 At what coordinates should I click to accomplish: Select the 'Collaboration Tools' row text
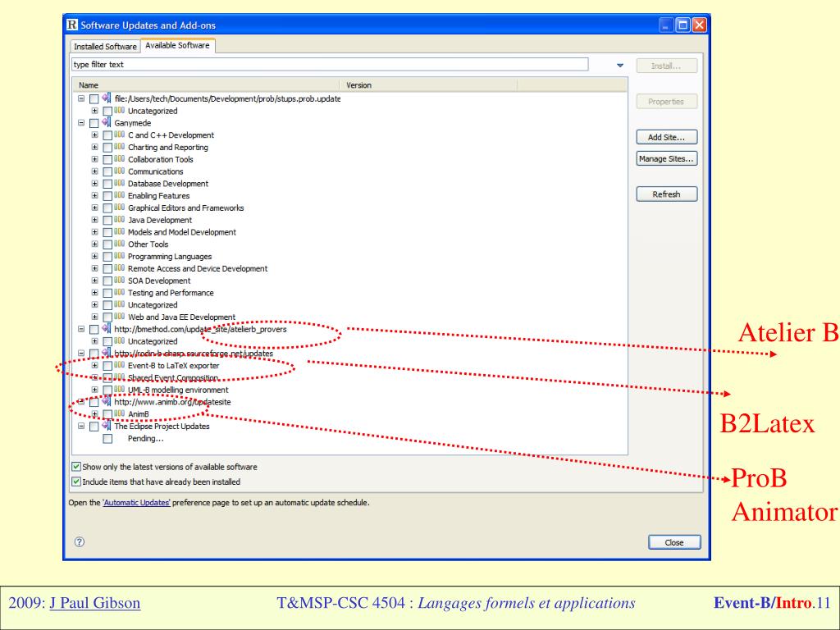point(160,159)
